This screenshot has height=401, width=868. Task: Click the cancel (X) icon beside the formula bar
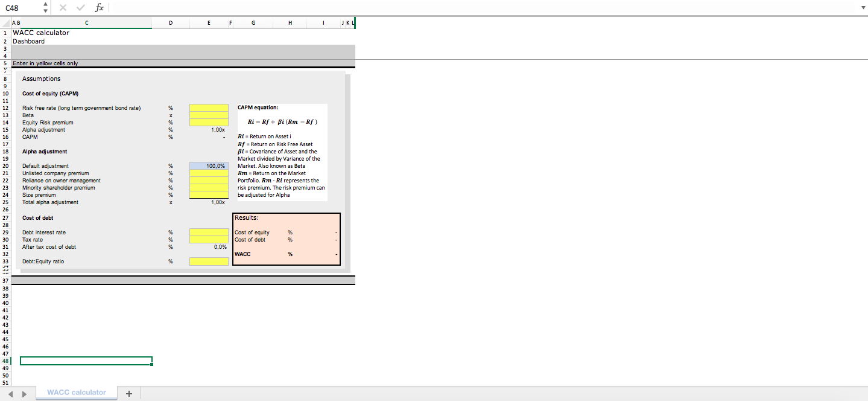click(63, 8)
